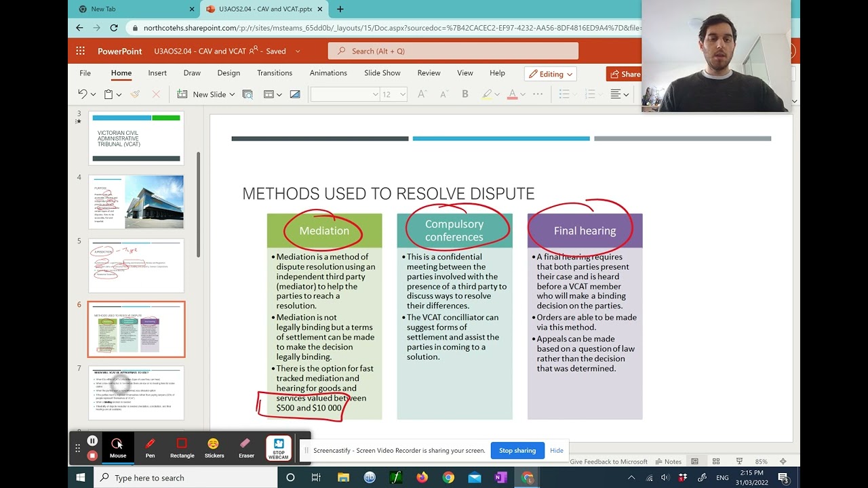Viewport: 868px width, 488px height.
Task: Open the font name combo box
Action: (x=344, y=94)
